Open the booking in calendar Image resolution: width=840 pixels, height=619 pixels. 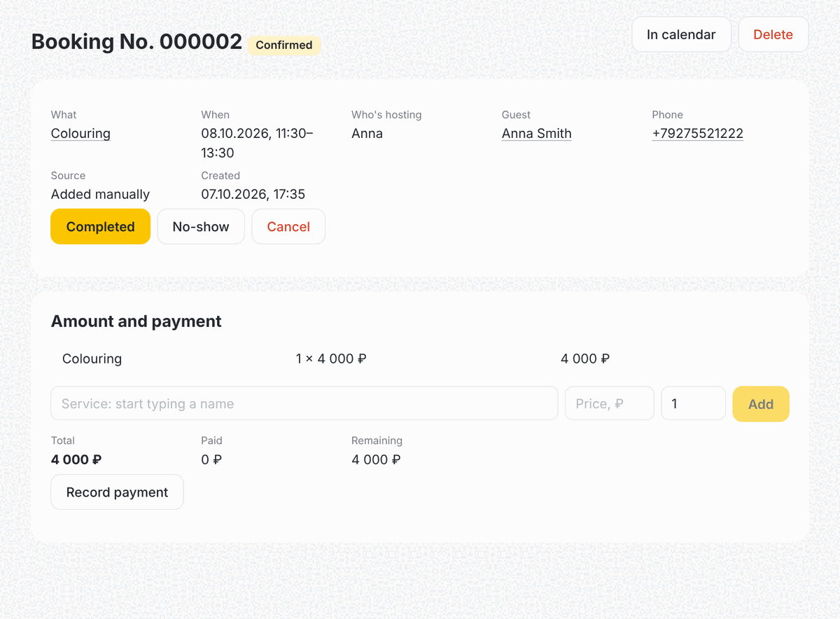[x=681, y=34]
